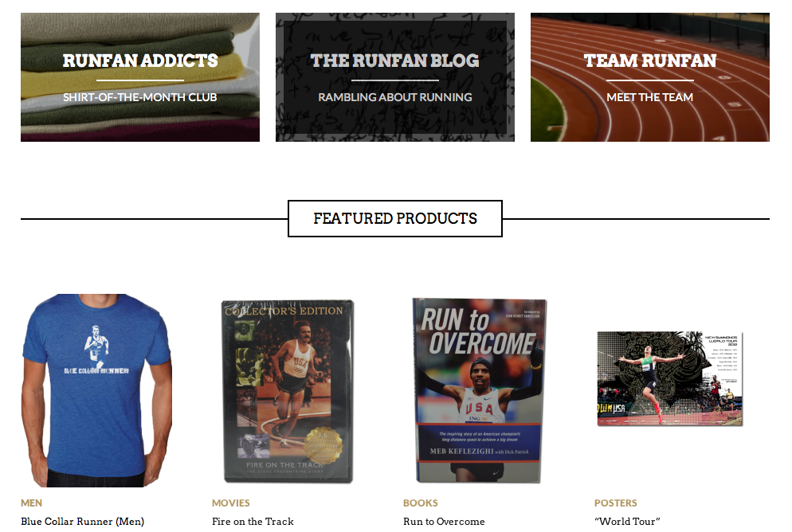View the Fire on the Track DVD cover
This screenshot has width=792, height=532.
point(288,391)
